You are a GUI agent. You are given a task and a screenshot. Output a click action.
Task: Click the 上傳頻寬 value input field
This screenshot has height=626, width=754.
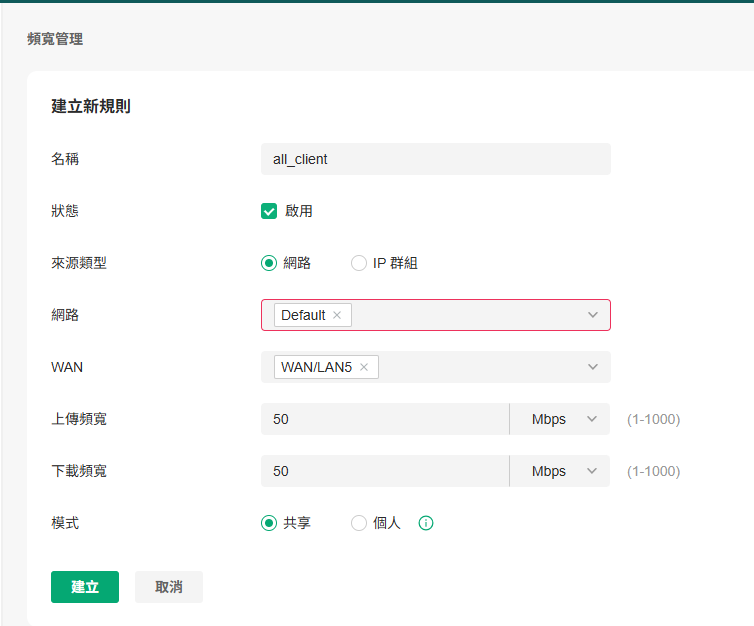(x=385, y=419)
